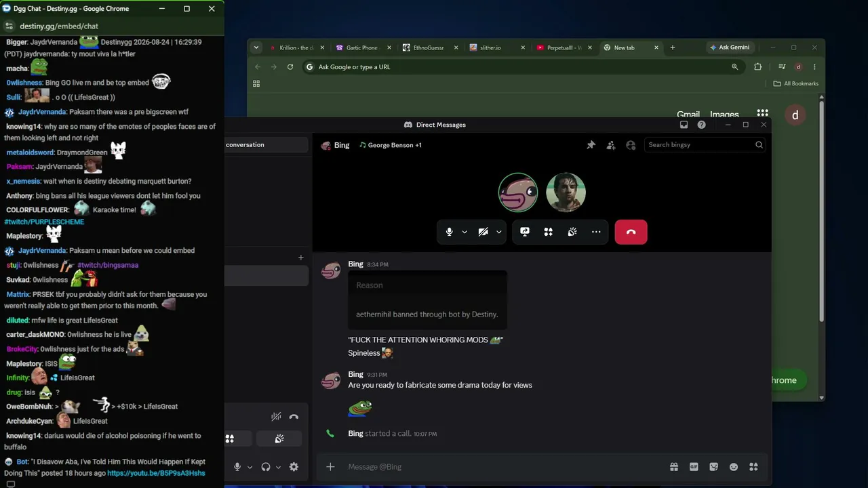Open Discord user settings gear
Image resolution: width=868 pixels, height=488 pixels.
pos(294,466)
